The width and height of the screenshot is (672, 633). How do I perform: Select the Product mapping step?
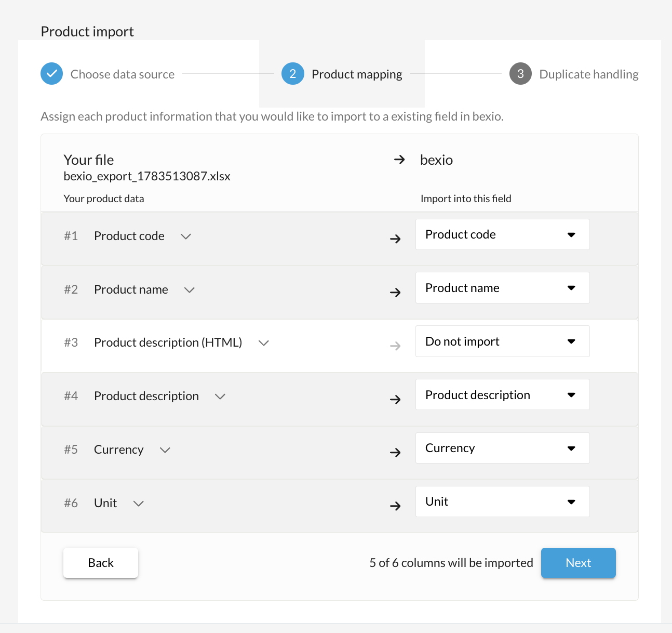(357, 74)
